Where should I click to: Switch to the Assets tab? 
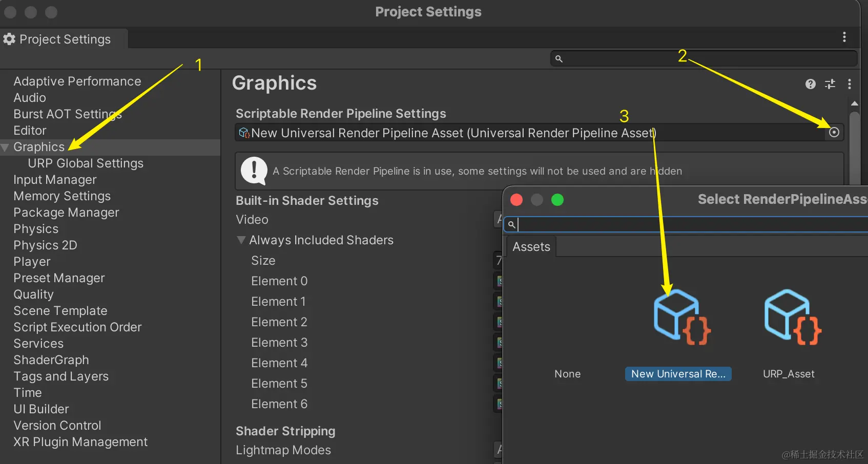tap(531, 247)
